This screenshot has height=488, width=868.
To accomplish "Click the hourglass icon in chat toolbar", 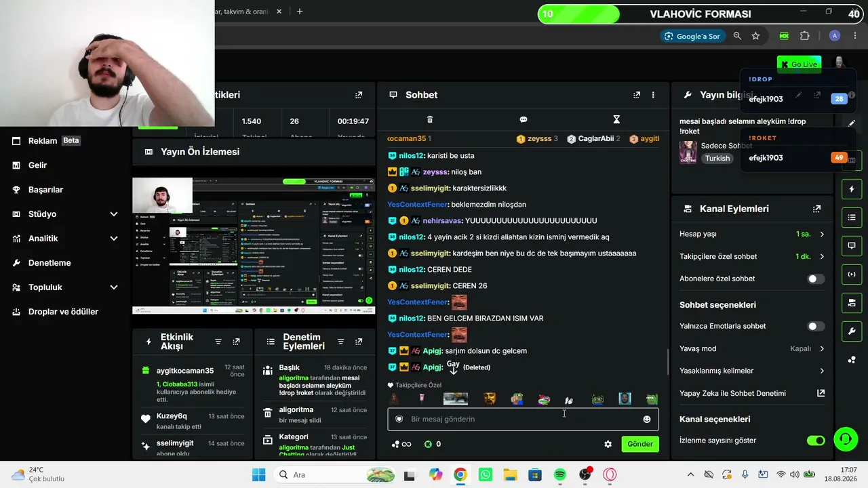I will pyautogui.click(x=616, y=119).
